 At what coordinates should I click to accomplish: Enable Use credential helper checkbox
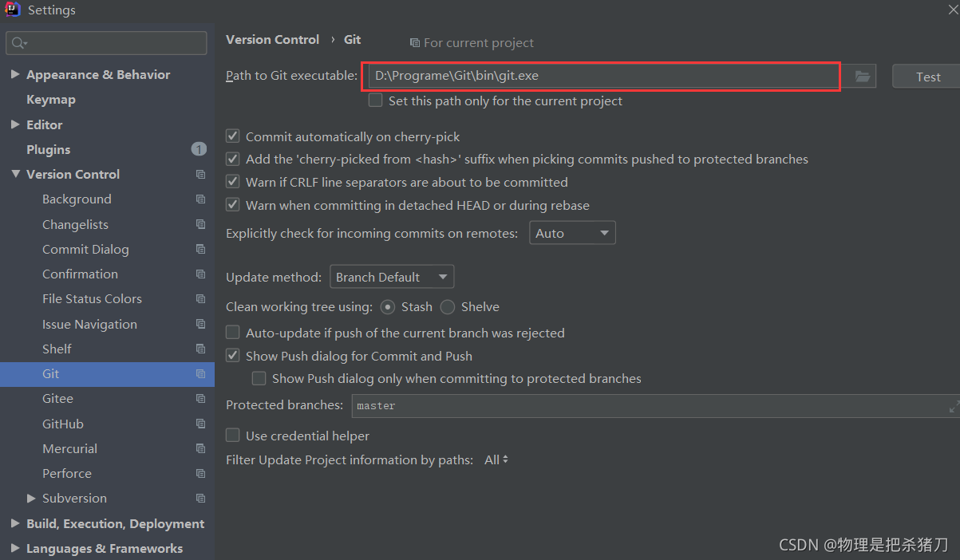pyautogui.click(x=233, y=436)
